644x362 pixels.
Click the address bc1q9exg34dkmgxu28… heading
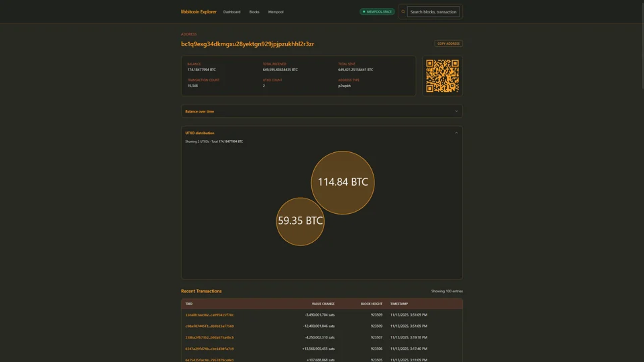click(x=248, y=44)
